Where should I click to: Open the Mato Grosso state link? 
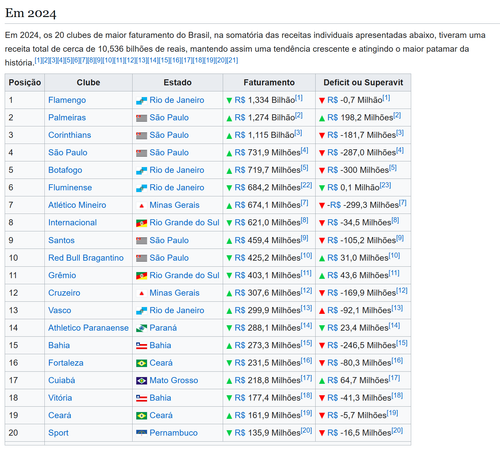[174, 380]
